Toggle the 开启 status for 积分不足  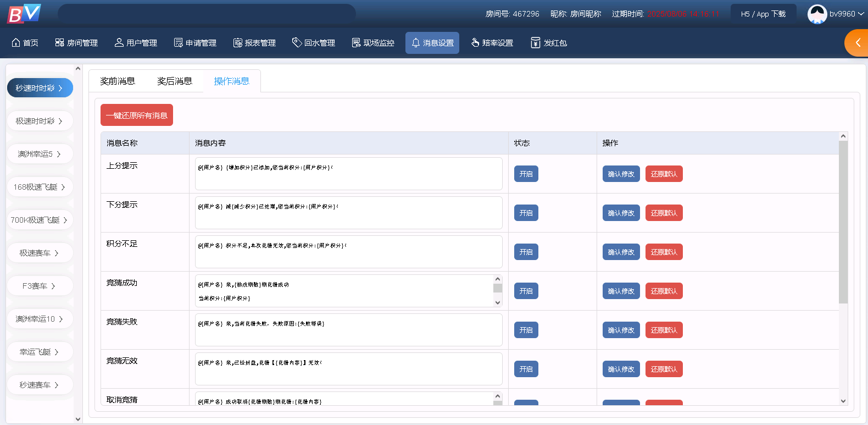526,252
